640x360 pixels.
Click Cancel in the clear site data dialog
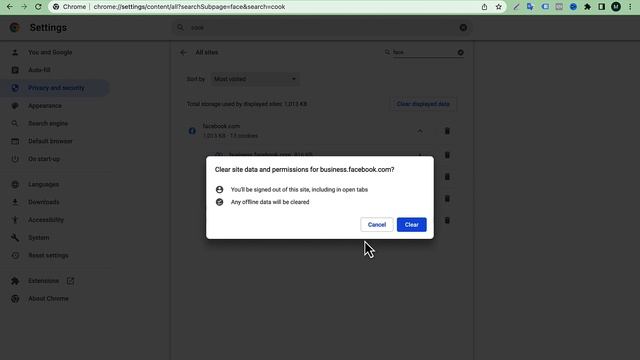click(x=376, y=224)
